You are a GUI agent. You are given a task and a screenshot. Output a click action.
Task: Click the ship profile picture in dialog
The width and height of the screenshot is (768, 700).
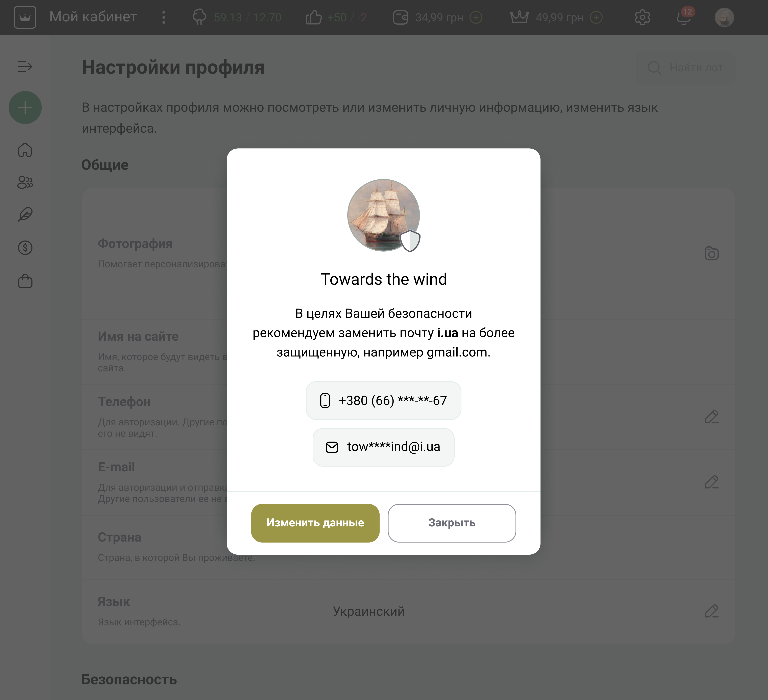point(383,215)
